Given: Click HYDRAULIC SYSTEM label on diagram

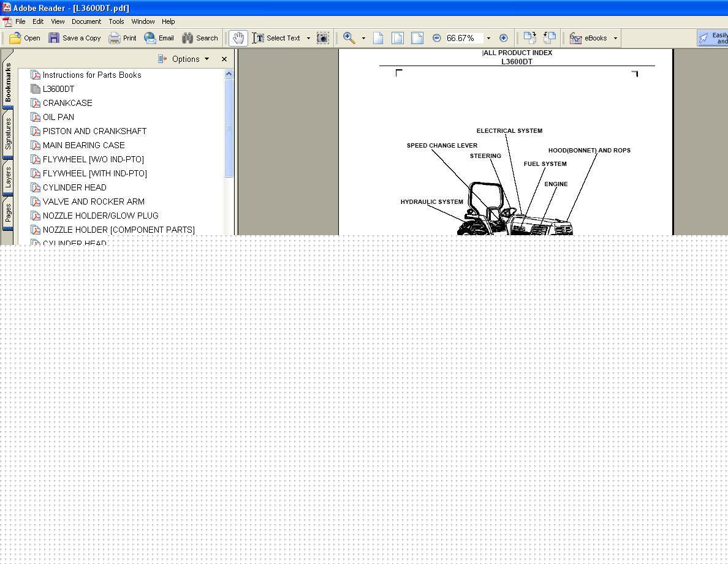Looking at the screenshot, I should coord(432,201).
